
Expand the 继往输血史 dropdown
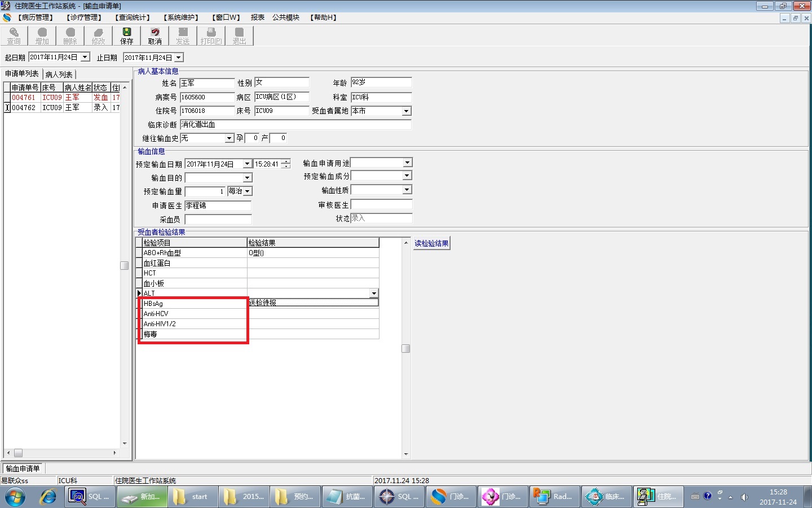click(x=229, y=138)
